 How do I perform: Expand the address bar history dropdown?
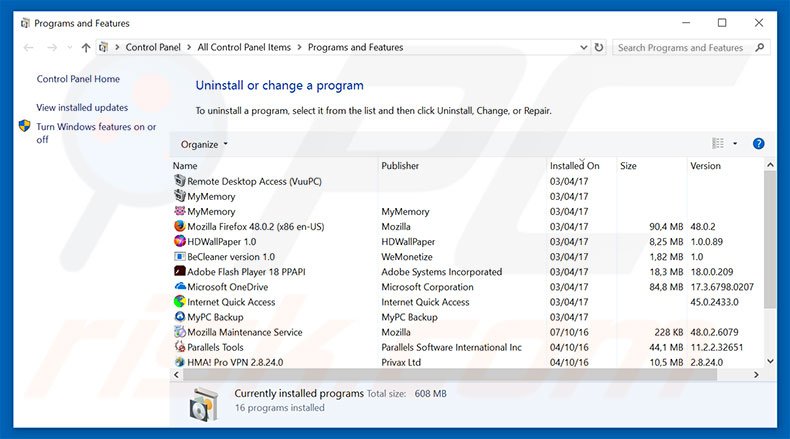pyautogui.click(x=583, y=47)
